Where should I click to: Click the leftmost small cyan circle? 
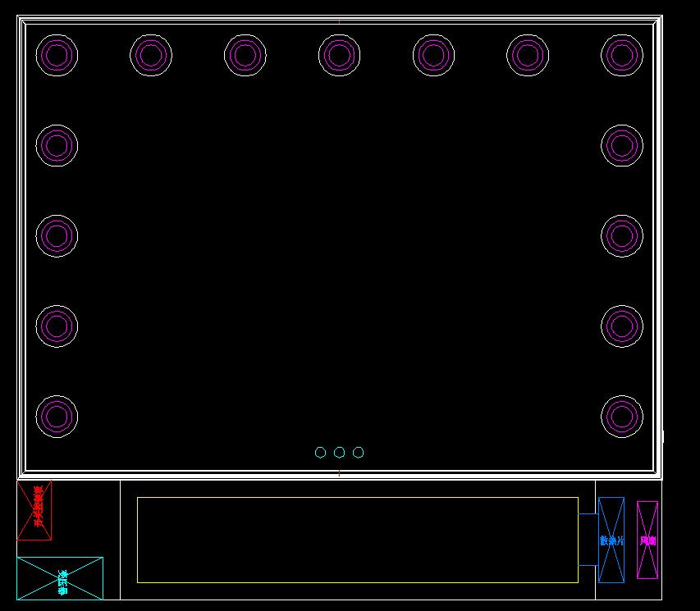coord(320,453)
